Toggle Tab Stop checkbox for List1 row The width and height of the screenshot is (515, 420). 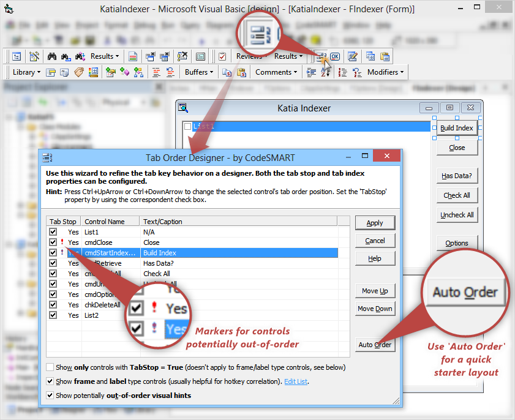click(53, 232)
